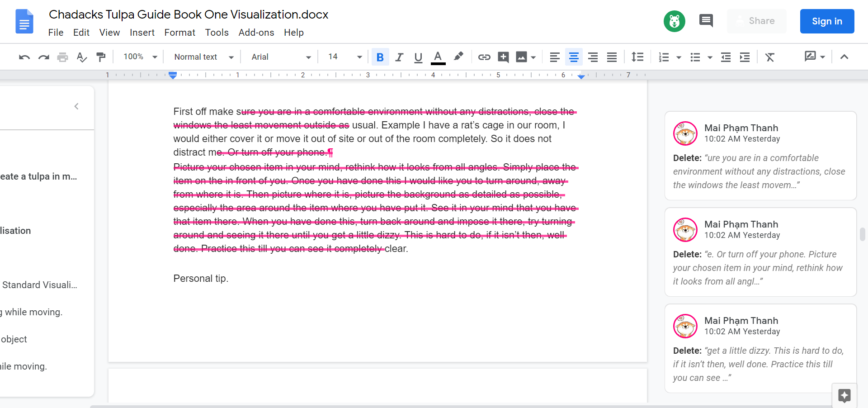
Task: Insert a link with chain icon
Action: pyautogui.click(x=484, y=57)
